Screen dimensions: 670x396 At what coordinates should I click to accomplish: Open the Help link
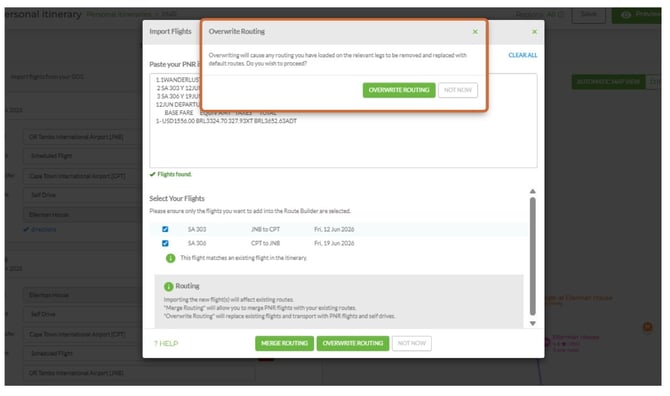(x=166, y=344)
